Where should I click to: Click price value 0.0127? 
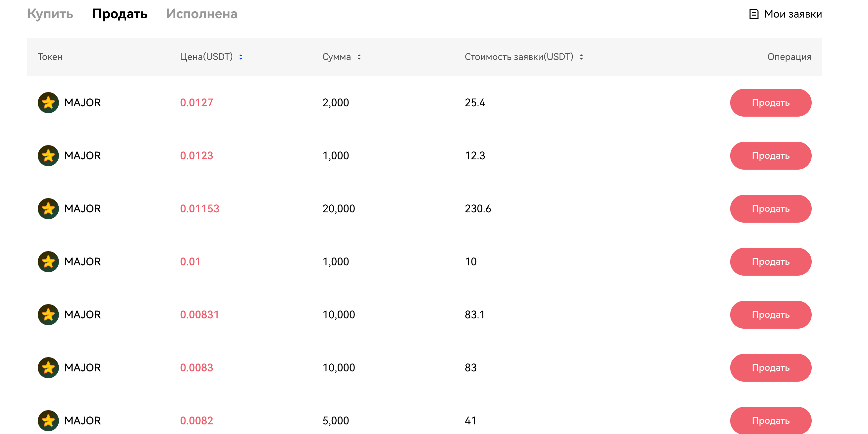click(x=196, y=102)
